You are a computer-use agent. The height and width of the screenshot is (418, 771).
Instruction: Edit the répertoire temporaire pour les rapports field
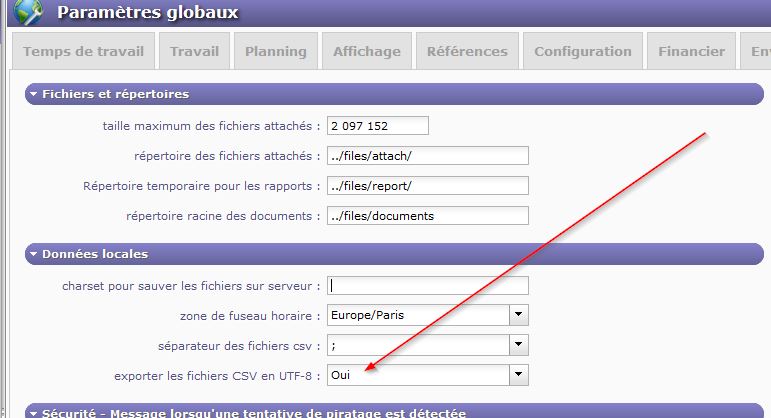click(428, 186)
